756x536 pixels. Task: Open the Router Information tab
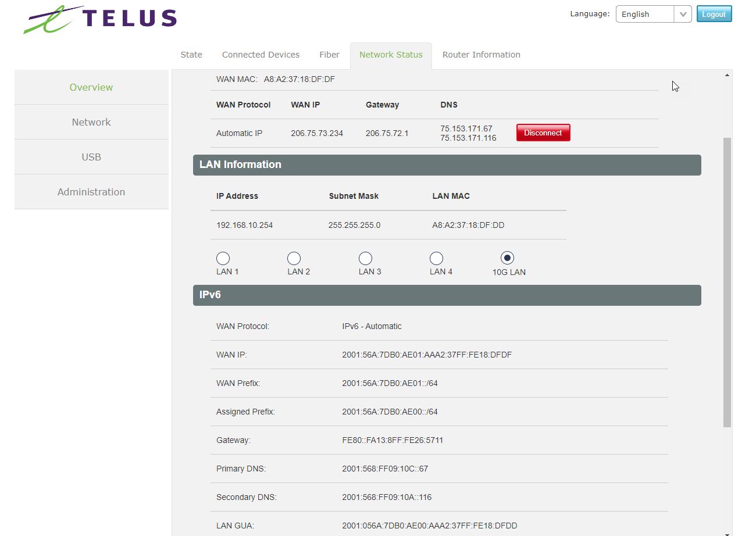481,55
